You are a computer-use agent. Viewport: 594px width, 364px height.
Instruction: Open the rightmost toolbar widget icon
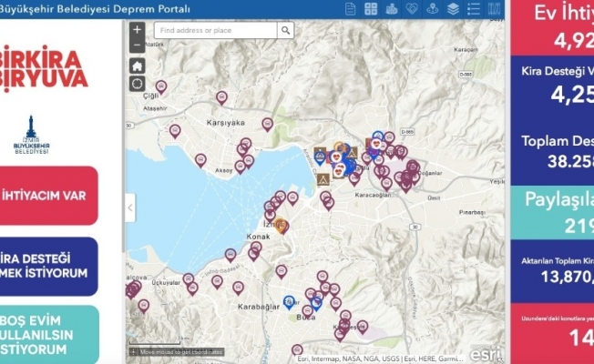pyautogui.click(x=494, y=9)
